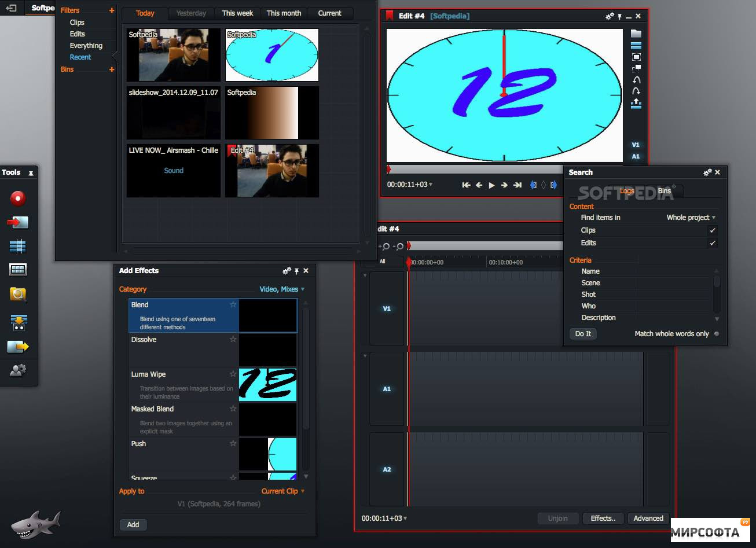Star the Luma Wipe effect
Image resolution: width=756 pixels, height=548 pixels.
pyautogui.click(x=233, y=374)
